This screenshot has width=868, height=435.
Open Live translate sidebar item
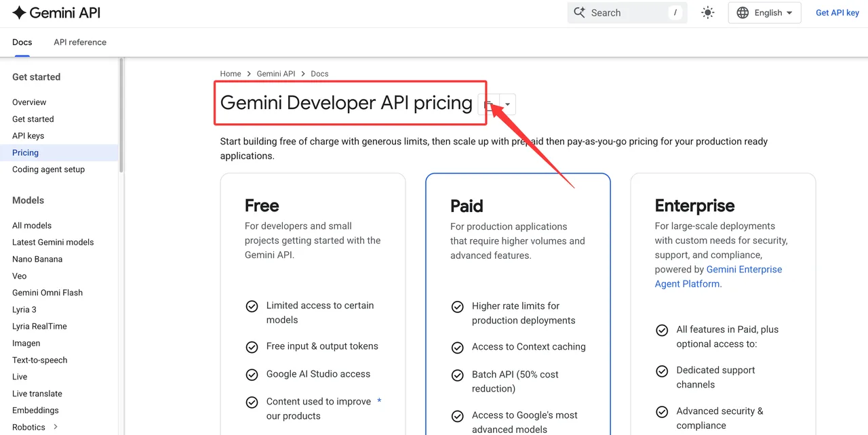click(x=37, y=394)
